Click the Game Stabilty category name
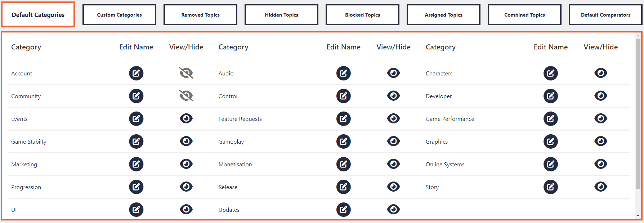This screenshot has height=223, width=644. 29,142
